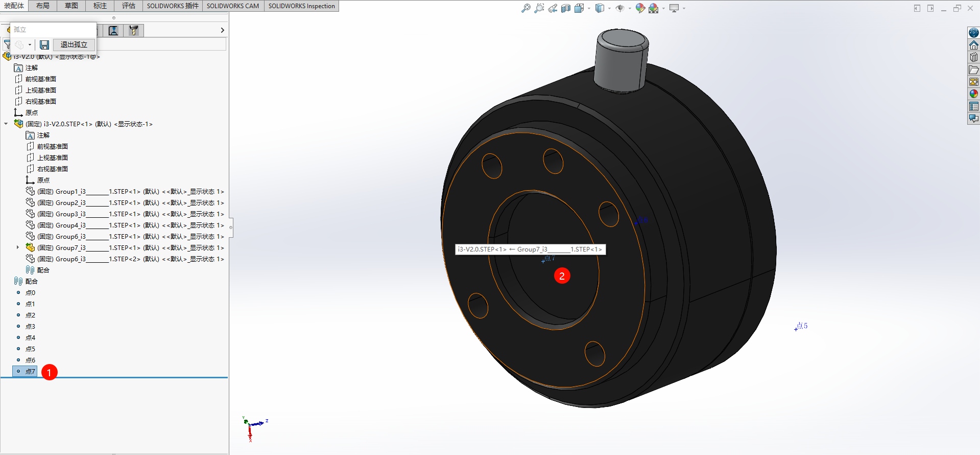
Task: Open the SOLIDWORKS 插件 tab
Action: (173, 6)
